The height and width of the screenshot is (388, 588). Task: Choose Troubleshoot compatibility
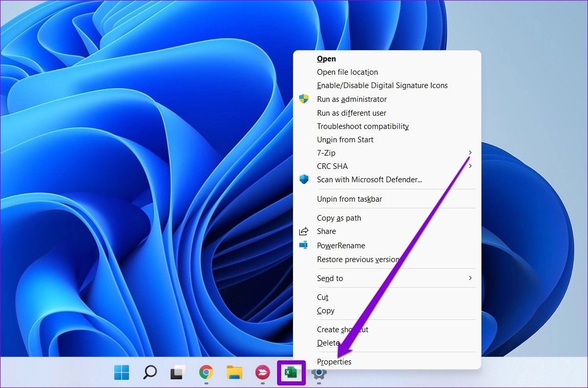(363, 126)
